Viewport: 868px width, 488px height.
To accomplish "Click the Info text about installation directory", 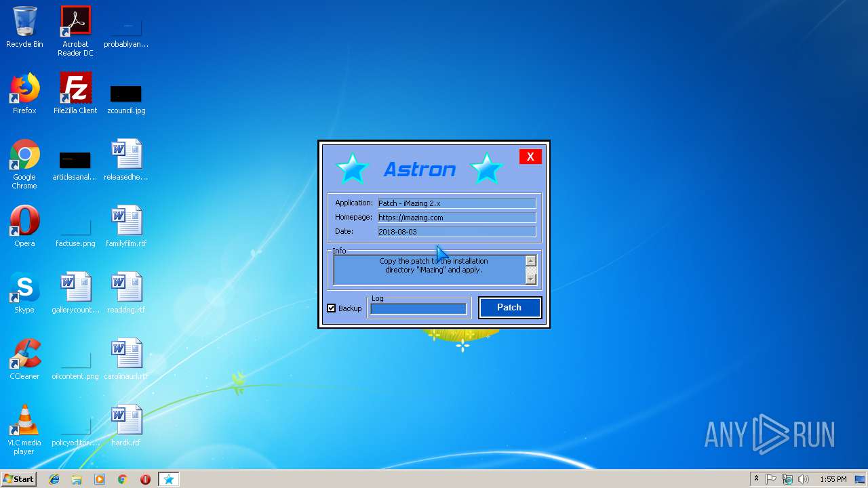I will [433, 266].
